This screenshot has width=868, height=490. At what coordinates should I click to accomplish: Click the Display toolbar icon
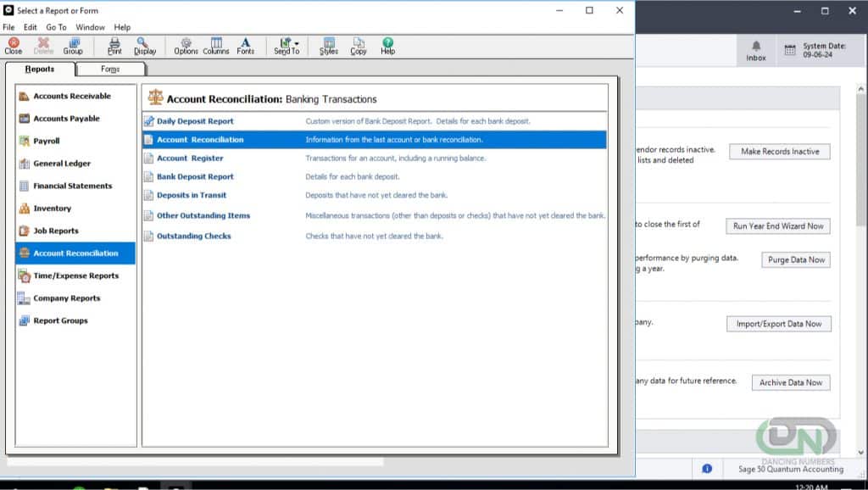point(144,46)
